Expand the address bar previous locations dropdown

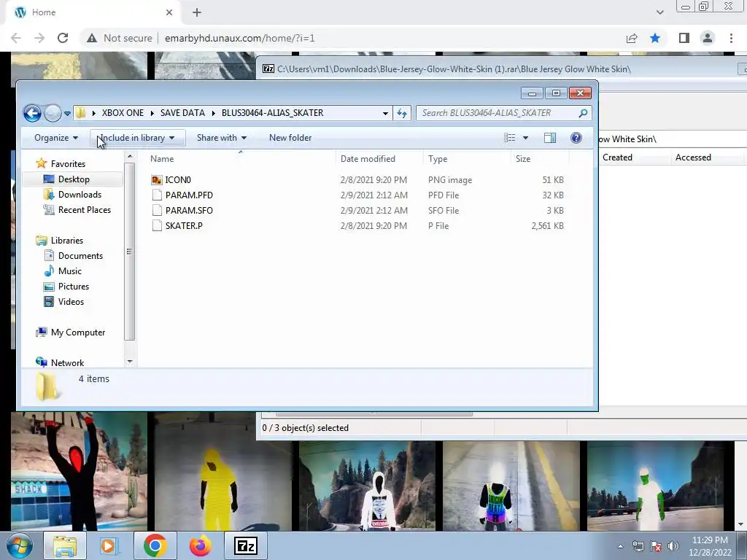coord(385,113)
